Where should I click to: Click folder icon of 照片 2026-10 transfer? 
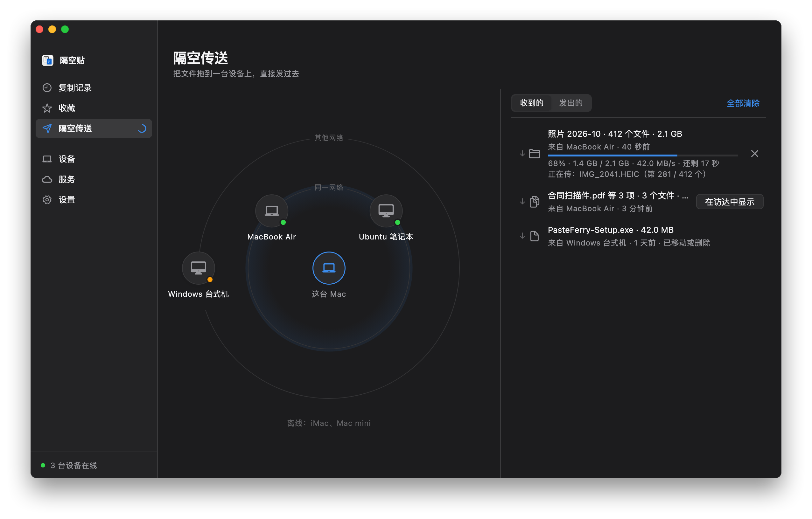click(x=535, y=154)
